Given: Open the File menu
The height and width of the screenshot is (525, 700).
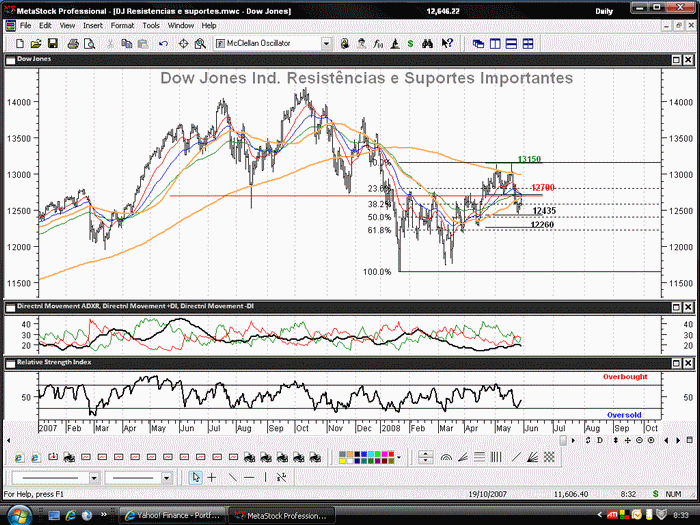Looking at the screenshot, I should coord(25,26).
